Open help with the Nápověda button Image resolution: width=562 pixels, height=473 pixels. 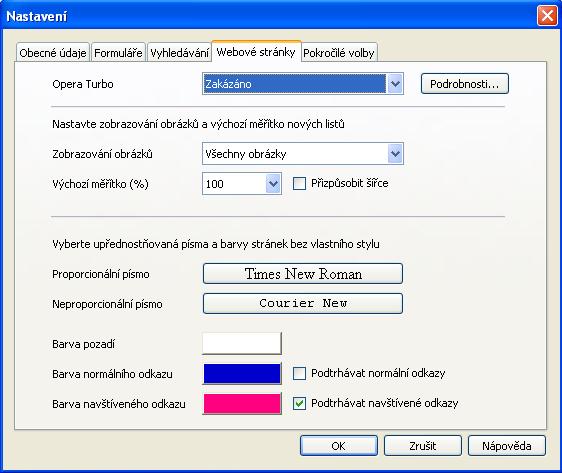507,446
